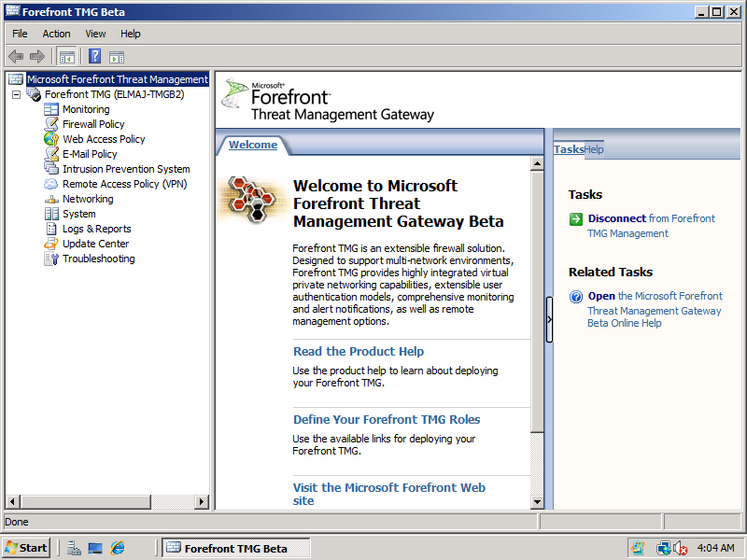This screenshot has height=560, width=747.
Task: Click Read the Product Help link
Action: point(359,352)
